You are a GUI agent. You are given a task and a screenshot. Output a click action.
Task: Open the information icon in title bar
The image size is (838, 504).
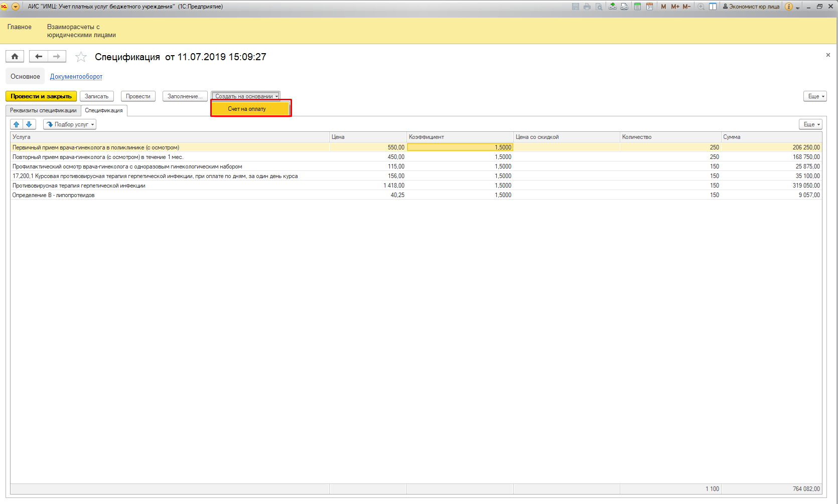click(788, 7)
